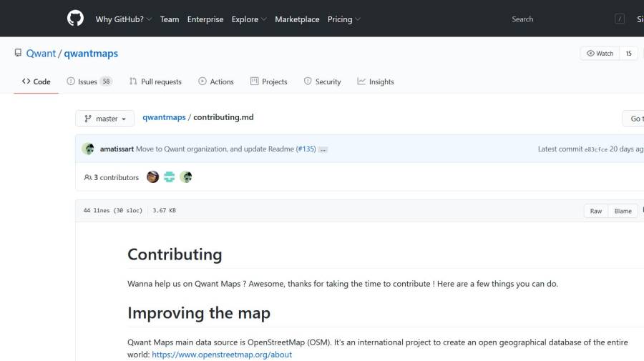Open the 3 contributors list
The width and height of the screenshot is (644, 361).
pyautogui.click(x=112, y=177)
